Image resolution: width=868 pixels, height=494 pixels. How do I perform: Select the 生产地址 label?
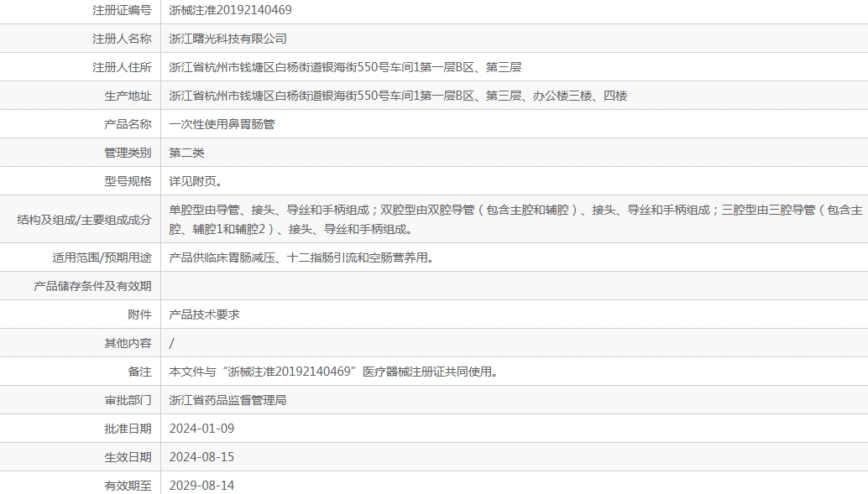128,96
